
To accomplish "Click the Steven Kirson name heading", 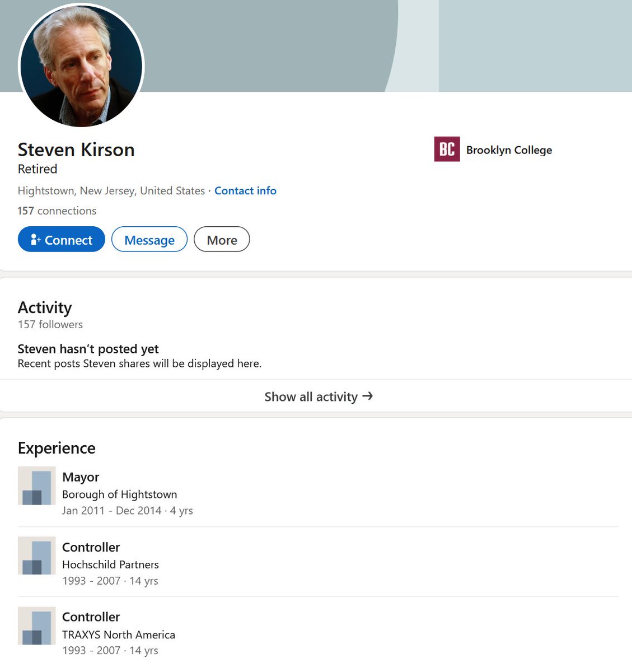I will (x=76, y=150).
